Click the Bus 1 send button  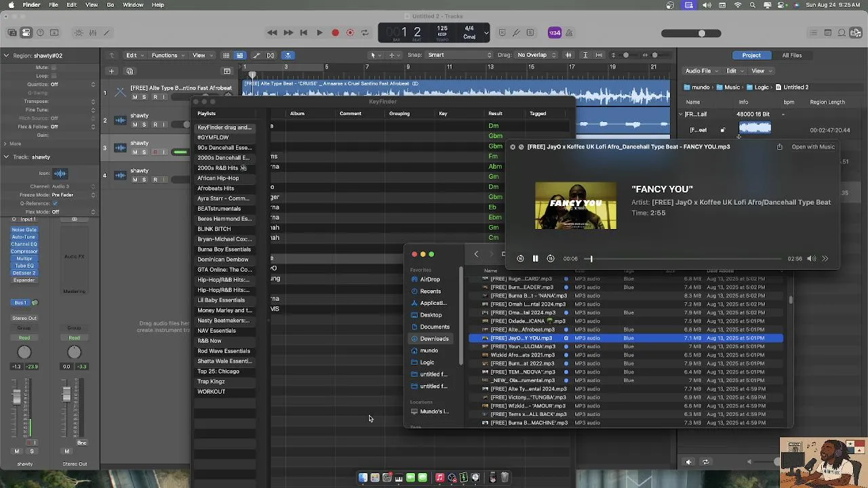(x=20, y=303)
